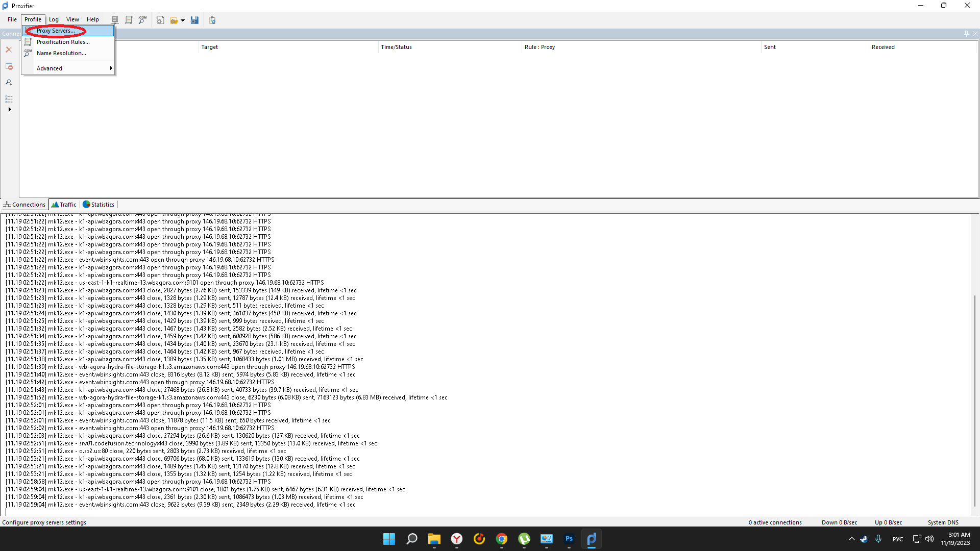The image size is (980, 551).
Task: Click the srv01.codefusion.technology:443 log line
Action: [x=191, y=443]
